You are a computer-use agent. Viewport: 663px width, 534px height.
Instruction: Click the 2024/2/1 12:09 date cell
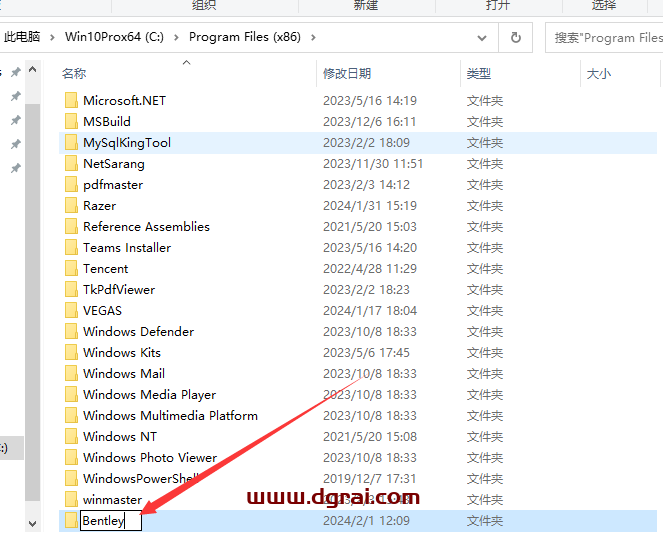click(366, 520)
